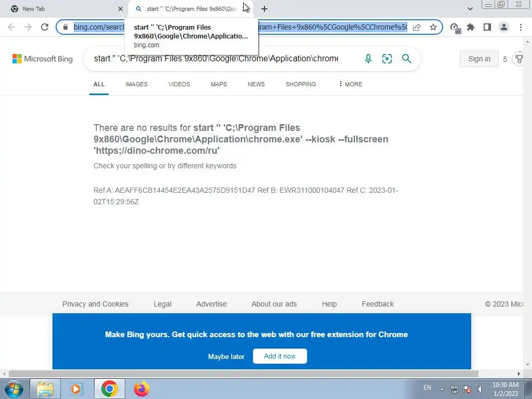This screenshot has width=532, height=399.
Task: Switch to the New Tab tab
Action: click(x=64, y=9)
